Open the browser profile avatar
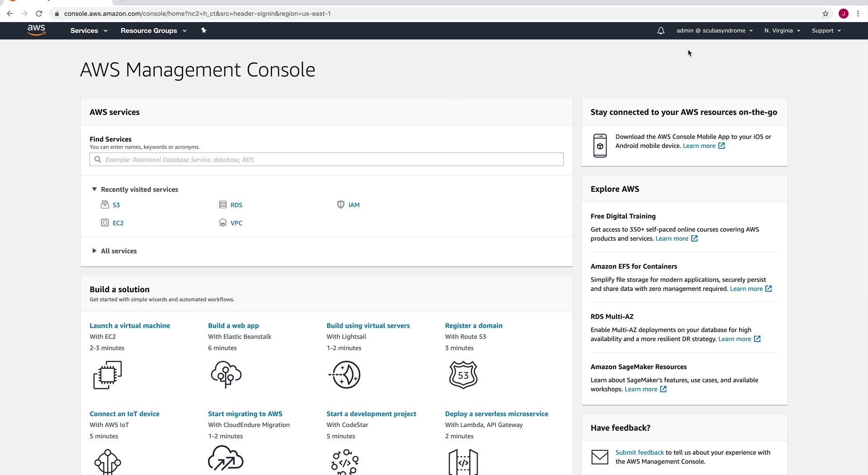The width and height of the screenshot is (868, 475). point(844,14)
